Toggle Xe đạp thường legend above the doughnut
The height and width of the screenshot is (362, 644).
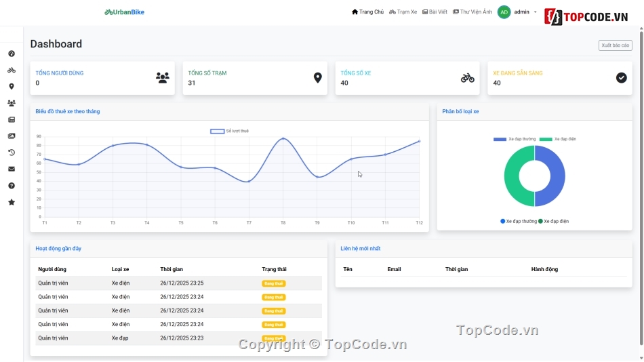[515, 139]
